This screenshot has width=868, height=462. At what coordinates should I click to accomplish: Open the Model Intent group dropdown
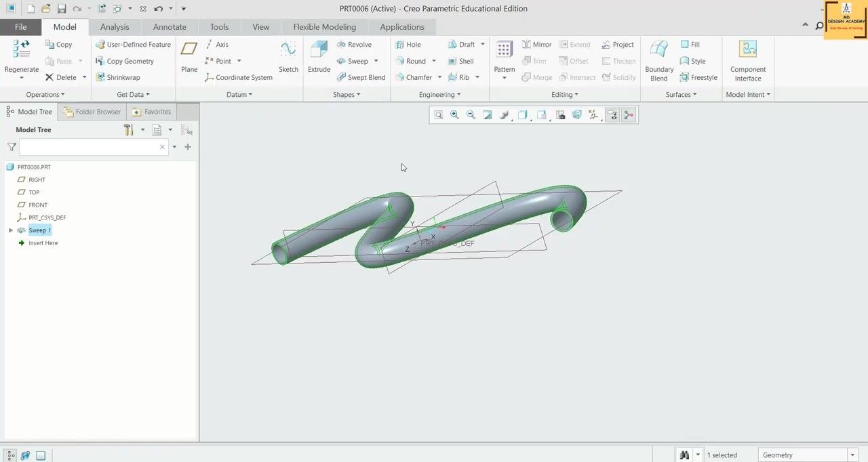point(748,95)
